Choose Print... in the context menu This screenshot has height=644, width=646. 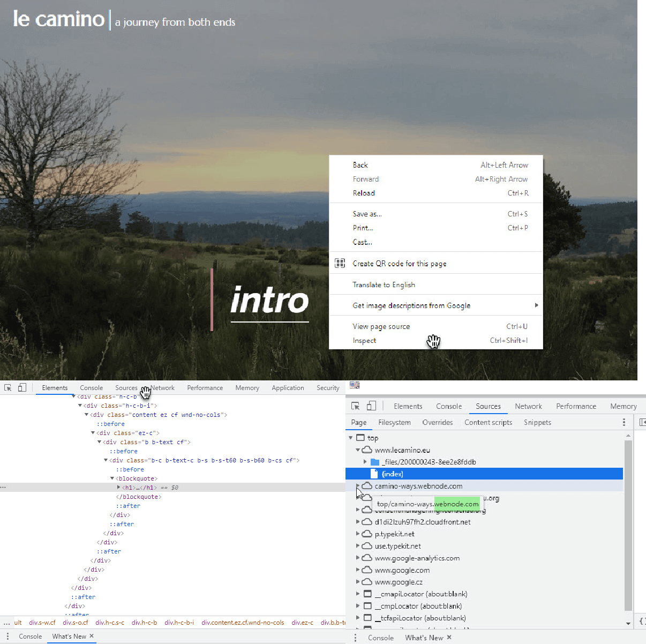point(436,228)
